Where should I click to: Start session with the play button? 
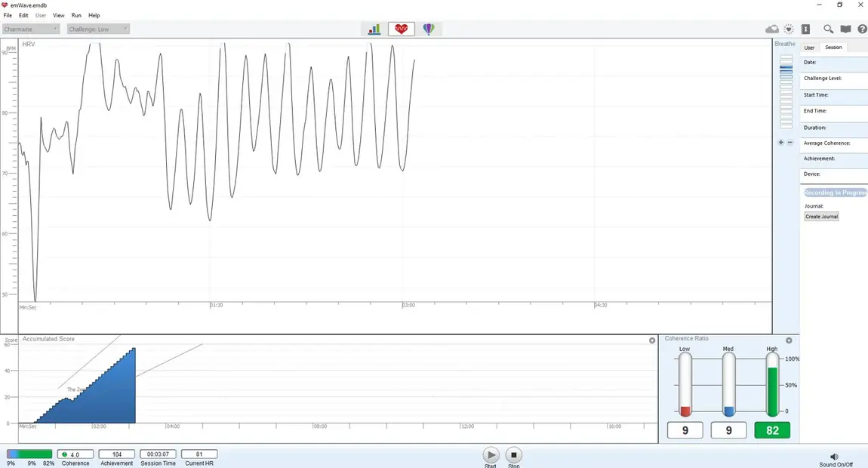pyautogui.click(x=491, y=454)
